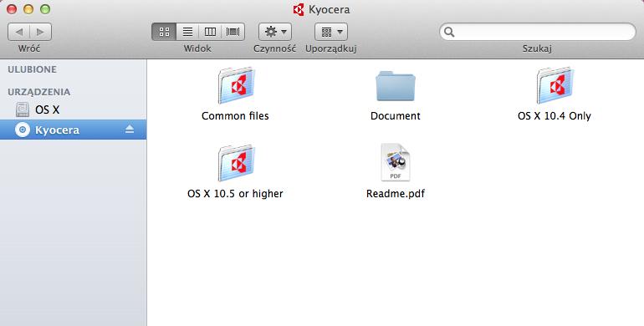Go back with the left arrow button

(19, 32)
